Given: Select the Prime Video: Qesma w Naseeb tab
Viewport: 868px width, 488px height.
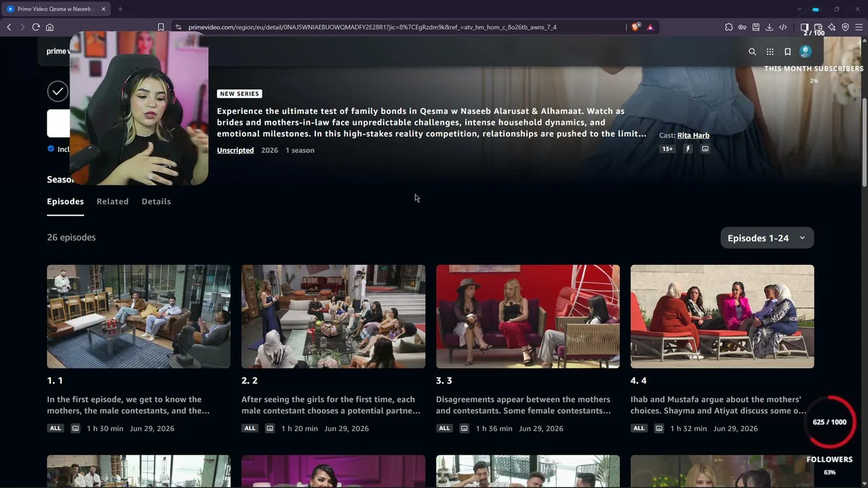Looking at the screenshot, I should pos(57,9).
